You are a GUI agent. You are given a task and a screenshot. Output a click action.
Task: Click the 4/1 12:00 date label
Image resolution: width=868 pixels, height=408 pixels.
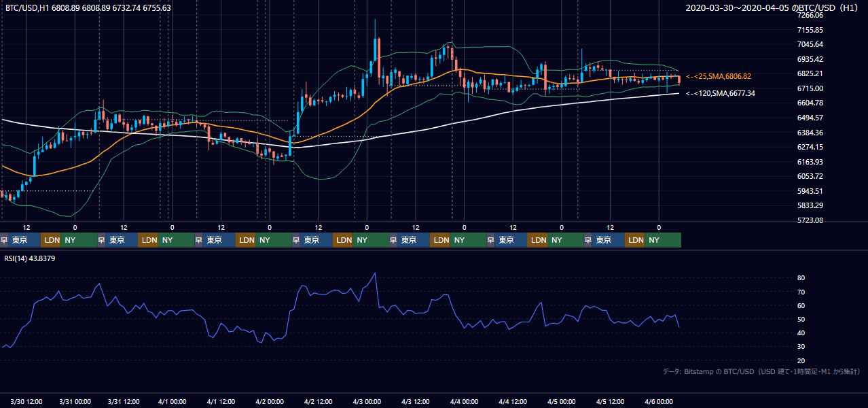pos(221,401)
